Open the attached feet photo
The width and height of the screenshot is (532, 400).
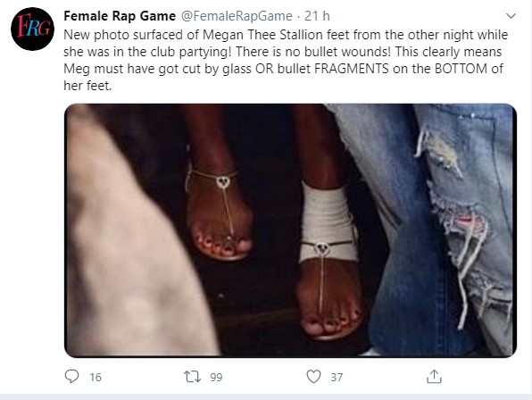[290, 230]
